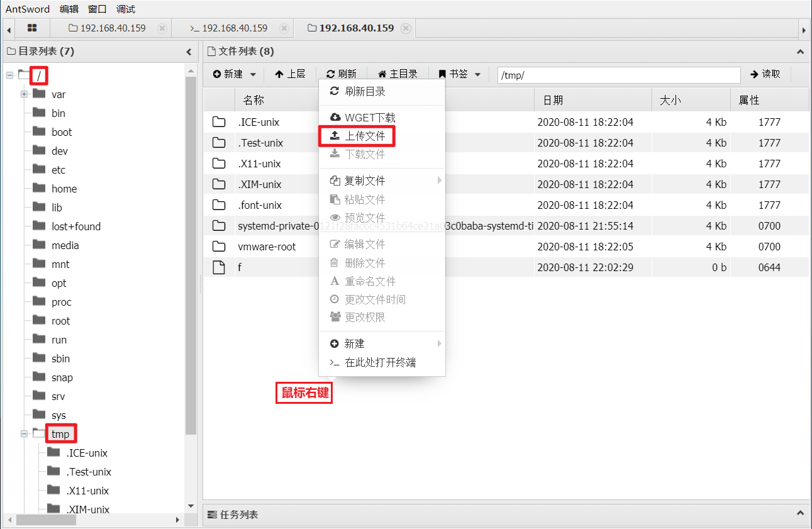812x529 pixels.
Task: Expand the var folder tree node
Action: (x=24, y=94)
